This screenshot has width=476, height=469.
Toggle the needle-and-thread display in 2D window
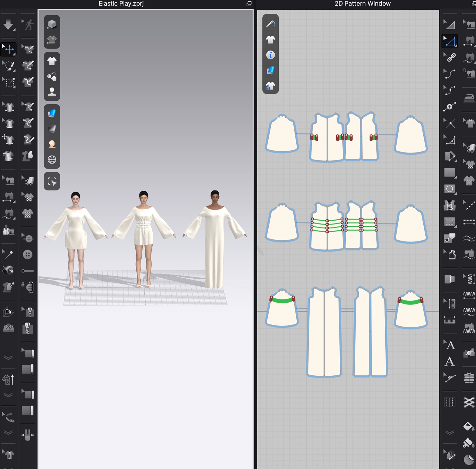(x=270, y=24)
